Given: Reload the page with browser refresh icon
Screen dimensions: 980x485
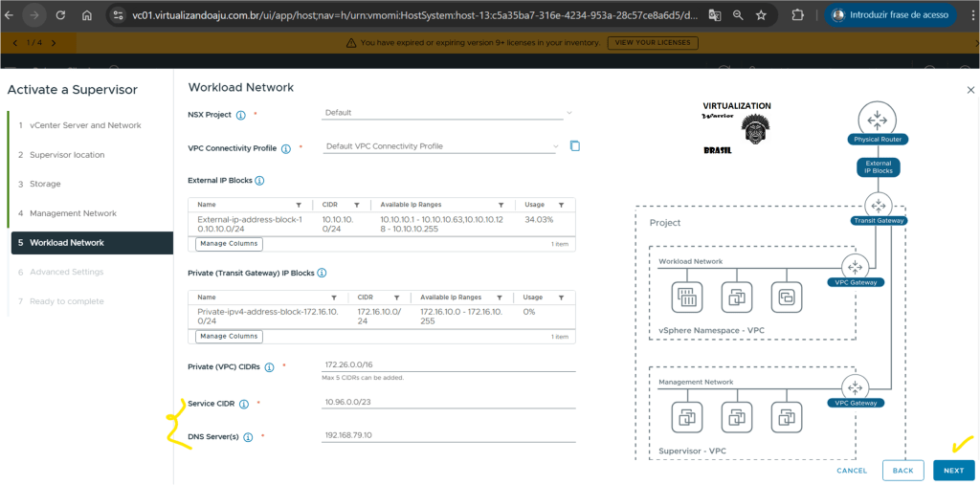Looking at the screenshot, I should [60, 15].
